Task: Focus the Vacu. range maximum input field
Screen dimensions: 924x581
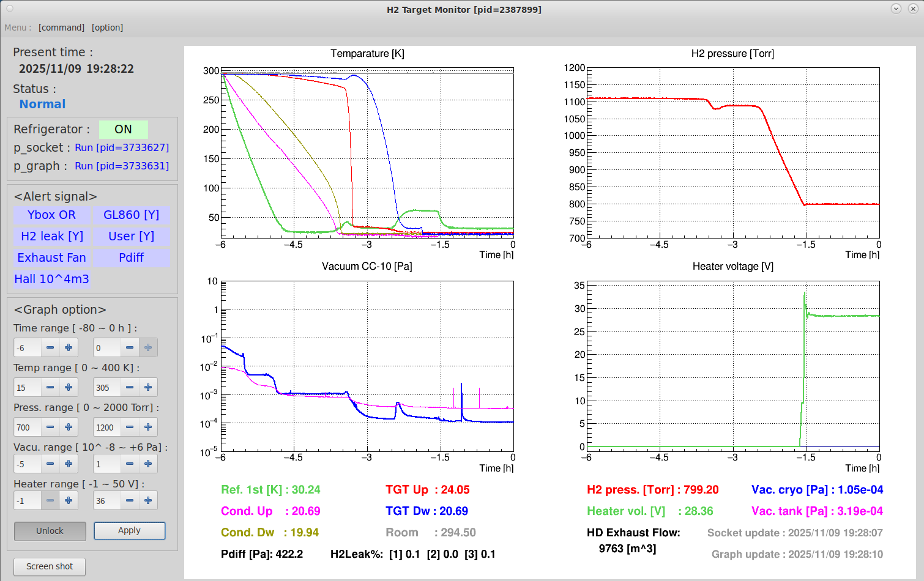Action: coord(106,464)
